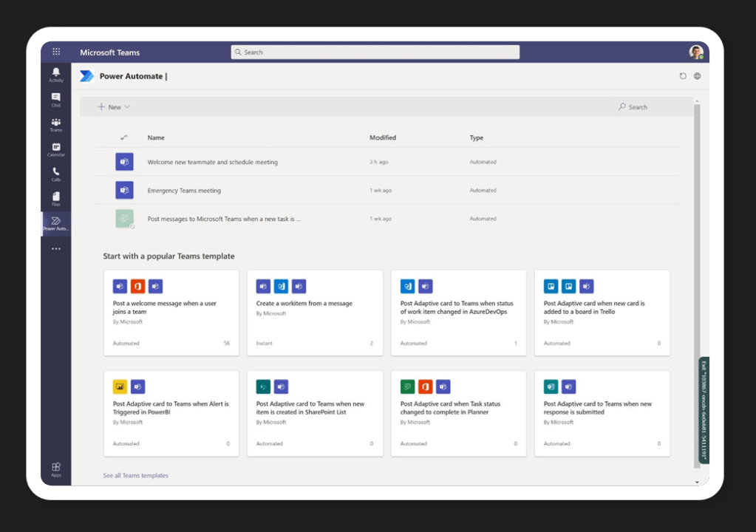Sort flows by the Modified column header

click(383, 137)
